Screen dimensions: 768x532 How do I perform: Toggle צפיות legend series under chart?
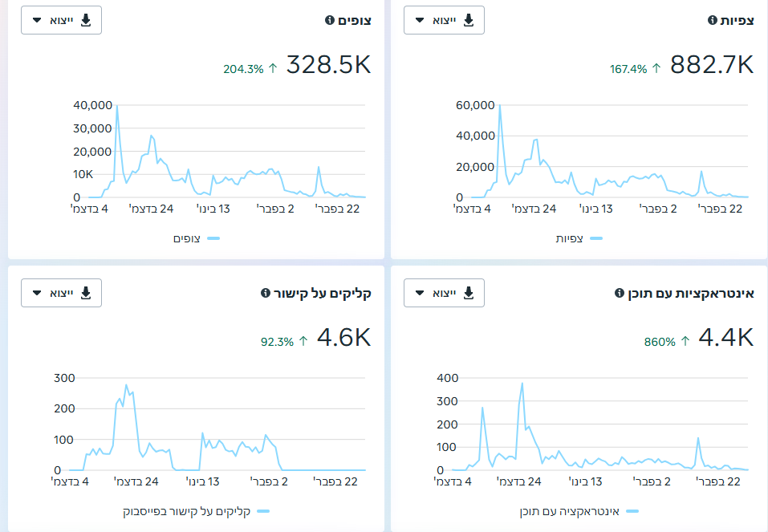click(579, 238)
